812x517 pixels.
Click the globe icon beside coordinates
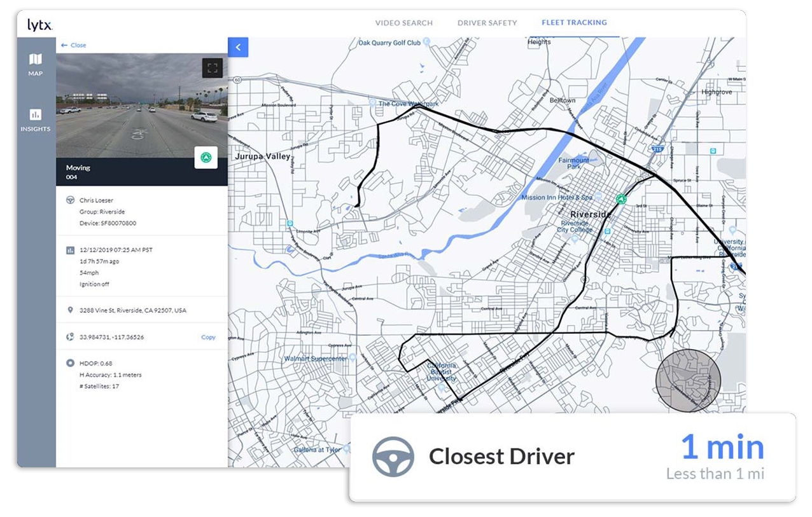pos(70,336)
